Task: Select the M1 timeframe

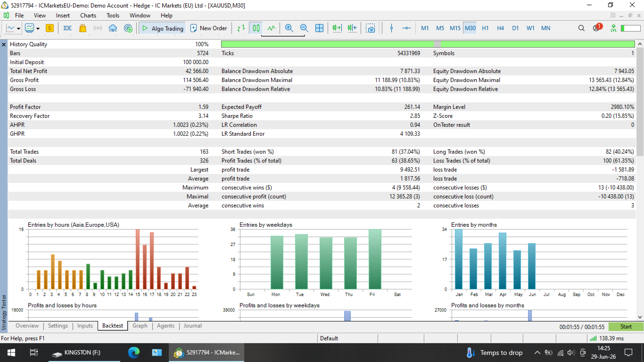Action: tap(425, 28)
